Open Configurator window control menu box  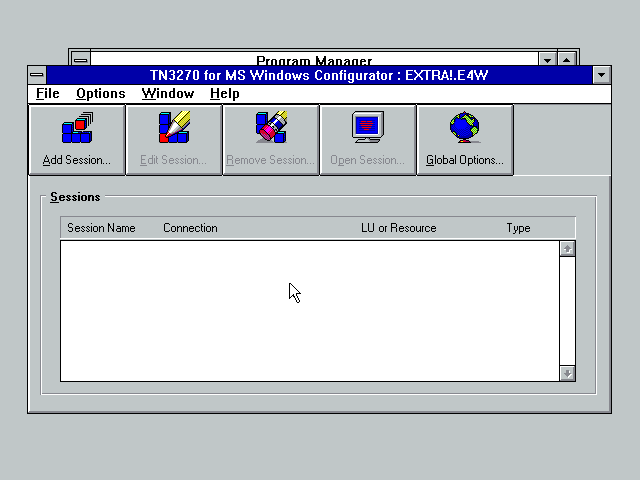(x=37, y=75)
